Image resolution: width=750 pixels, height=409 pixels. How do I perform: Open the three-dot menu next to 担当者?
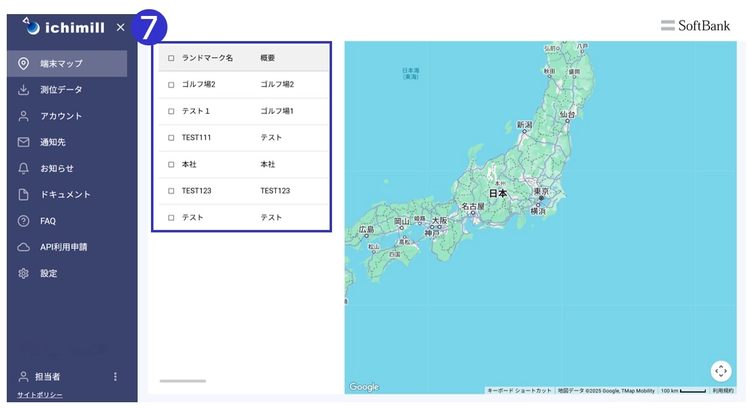(115, 377)
